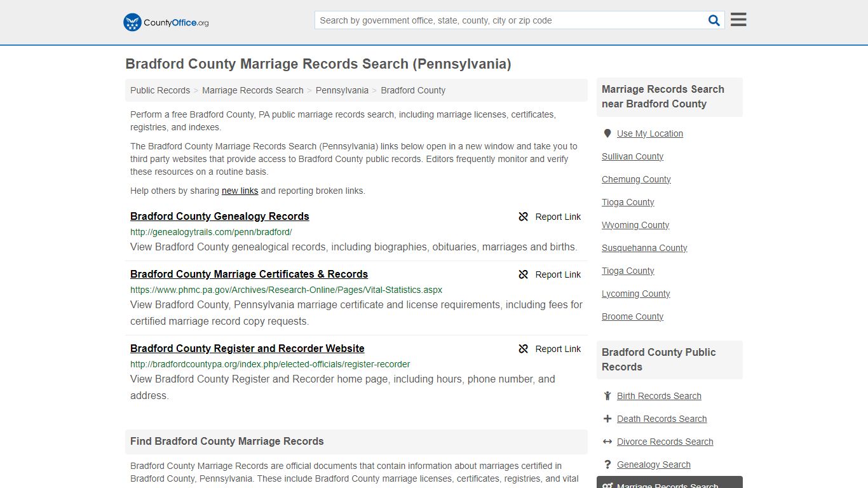This screenshot has height=488, width=868.
Task: Open Bradford County Marriage Certificates & Records
Action: (x=249, y=274)
